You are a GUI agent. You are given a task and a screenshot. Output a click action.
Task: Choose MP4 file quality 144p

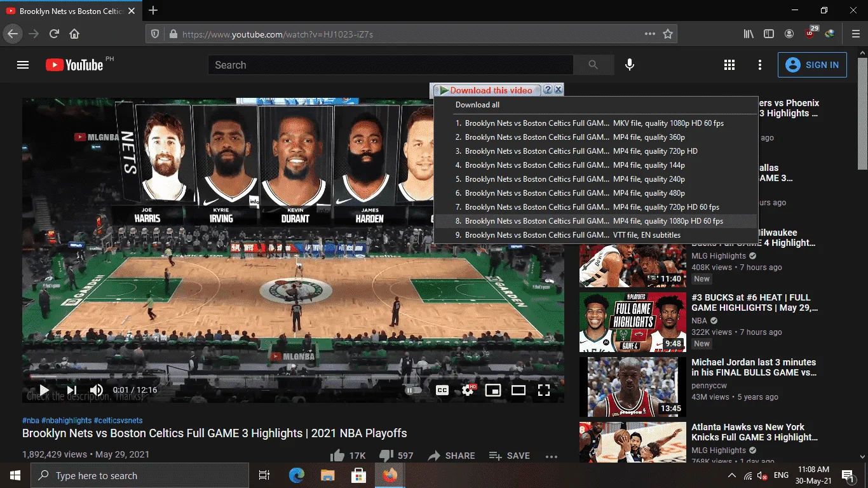pyautogui.click(x=596, y=165)
